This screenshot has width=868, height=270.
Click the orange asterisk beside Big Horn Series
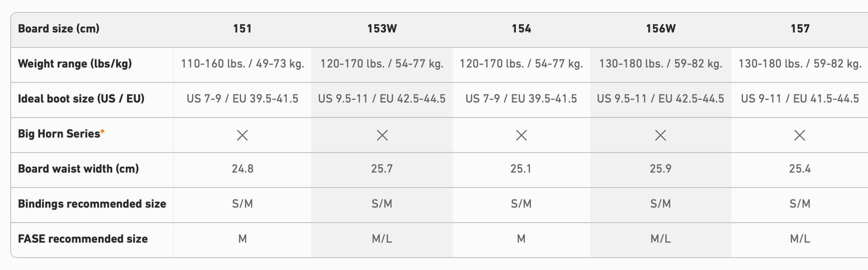[102, 132]
